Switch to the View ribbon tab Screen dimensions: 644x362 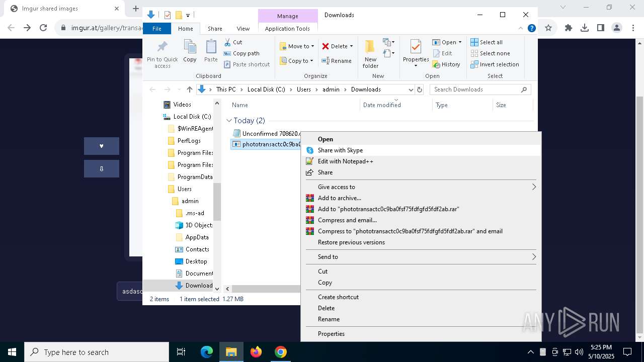pos(243,29)
